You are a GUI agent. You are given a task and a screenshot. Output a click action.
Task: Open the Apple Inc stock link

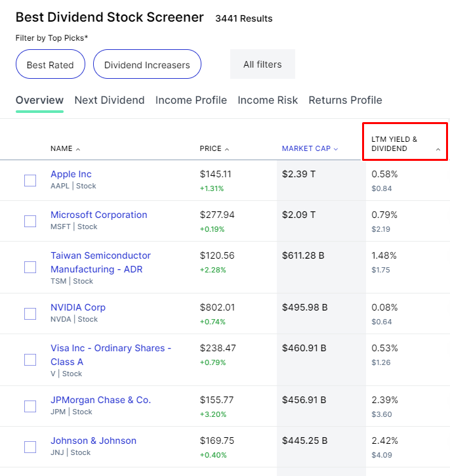(x=71, y=174)
